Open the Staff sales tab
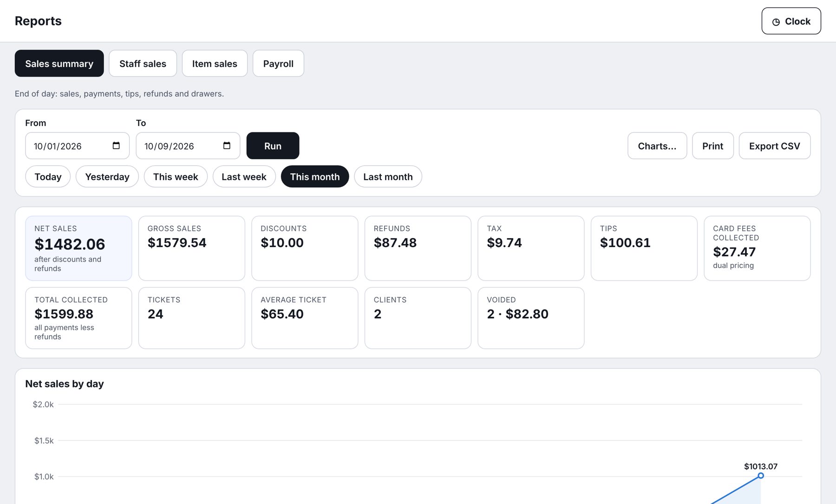 click(143, 64)
